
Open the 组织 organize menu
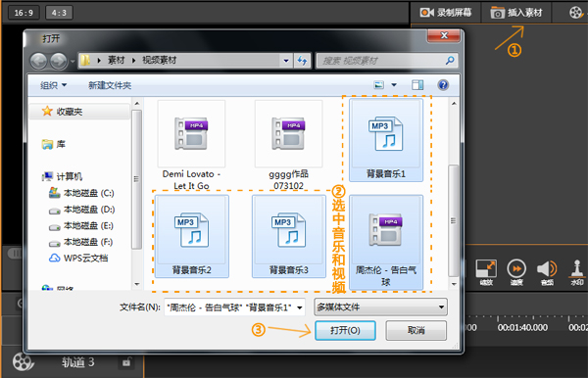[x=53, y=85]
